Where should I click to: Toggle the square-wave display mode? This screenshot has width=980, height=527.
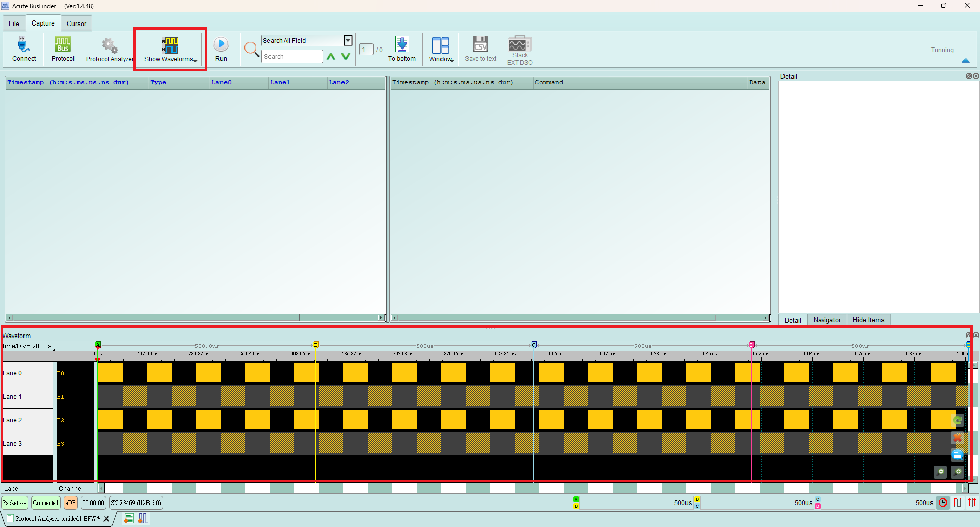(x=958, y=503)
